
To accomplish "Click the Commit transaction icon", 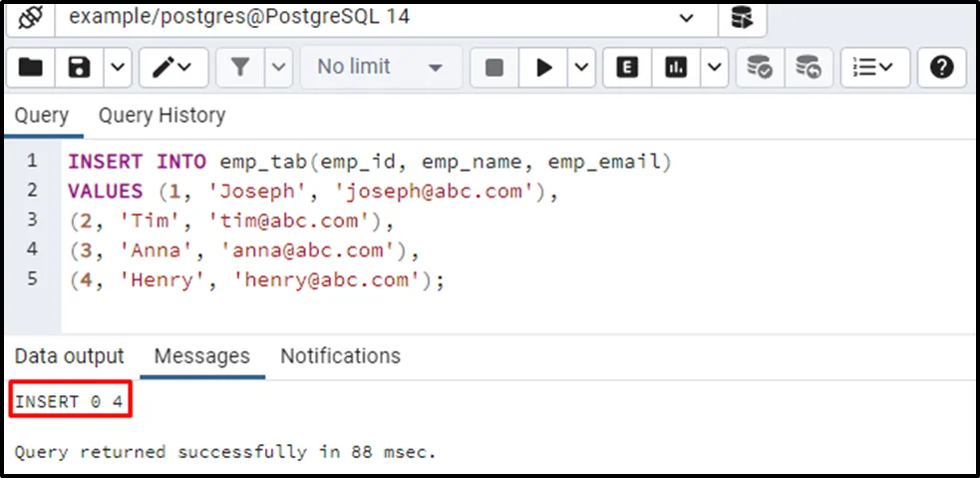I will [x=760, y=68].
